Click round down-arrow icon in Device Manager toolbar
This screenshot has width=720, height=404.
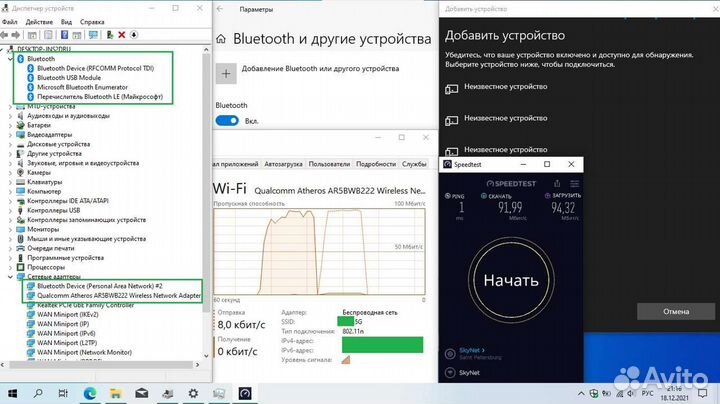134,35
